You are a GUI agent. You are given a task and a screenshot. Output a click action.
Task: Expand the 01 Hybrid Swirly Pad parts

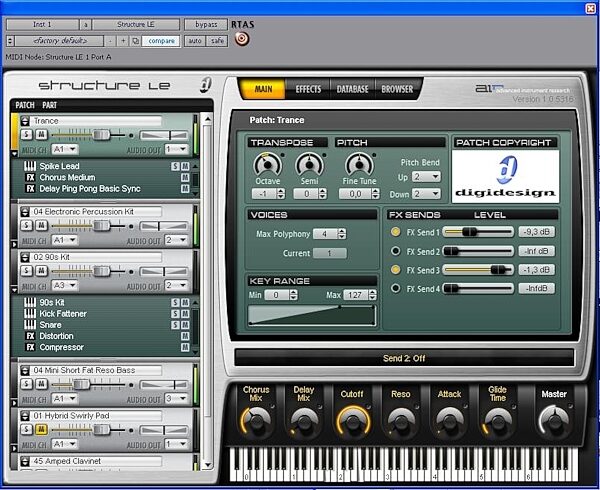[x=15, y=448]
